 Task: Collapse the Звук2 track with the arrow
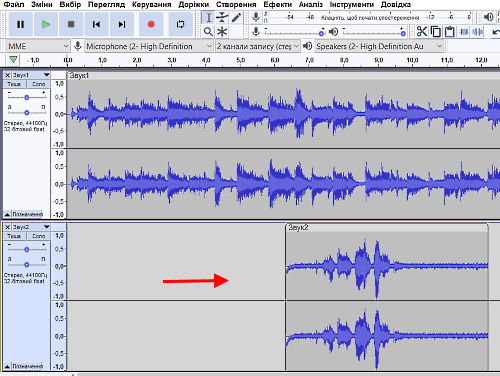[7, 366]
